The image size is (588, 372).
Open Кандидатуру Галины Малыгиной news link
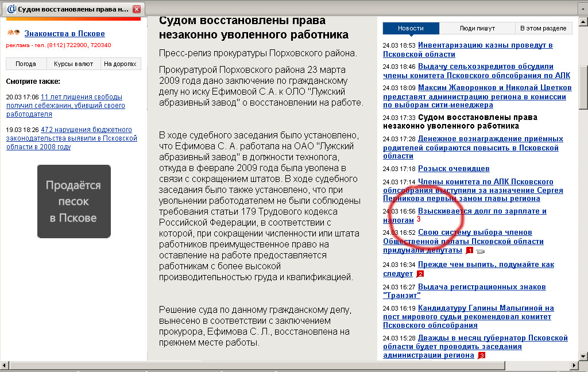(x=469, y=317)
